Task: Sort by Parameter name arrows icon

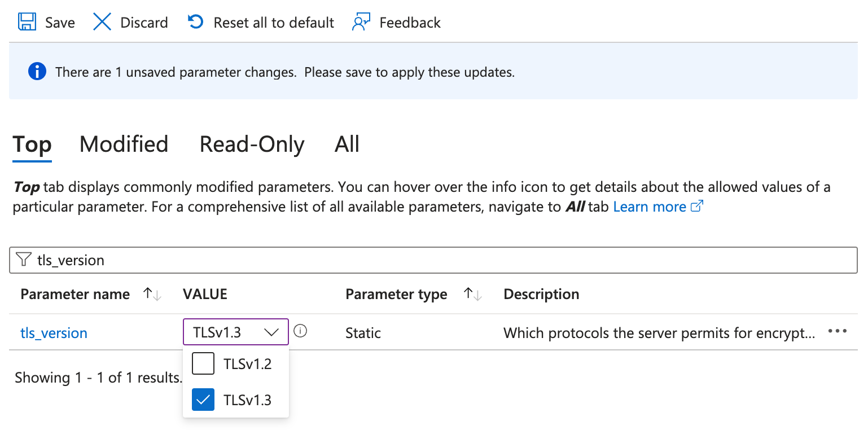Action: tap(152, 294)
